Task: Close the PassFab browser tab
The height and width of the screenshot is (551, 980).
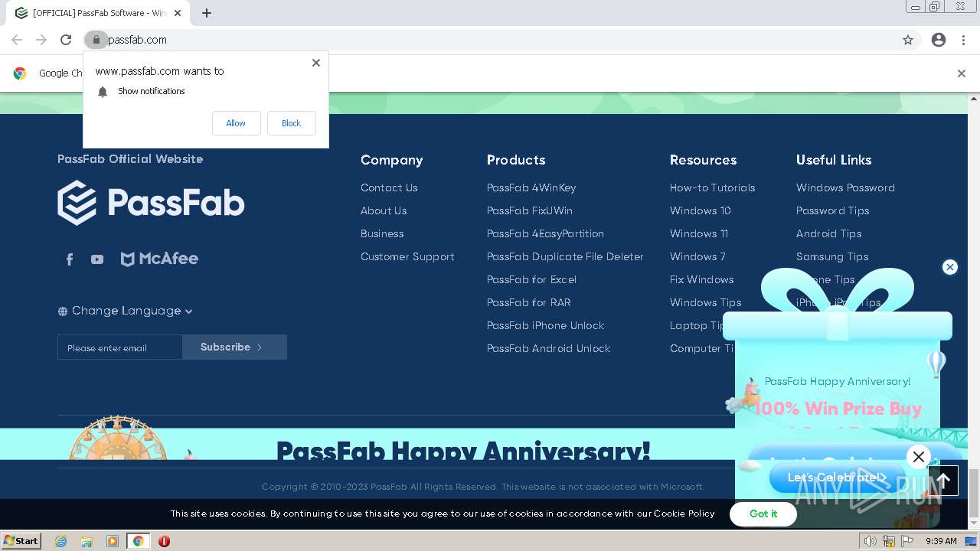Action: [x=178, y=13]
